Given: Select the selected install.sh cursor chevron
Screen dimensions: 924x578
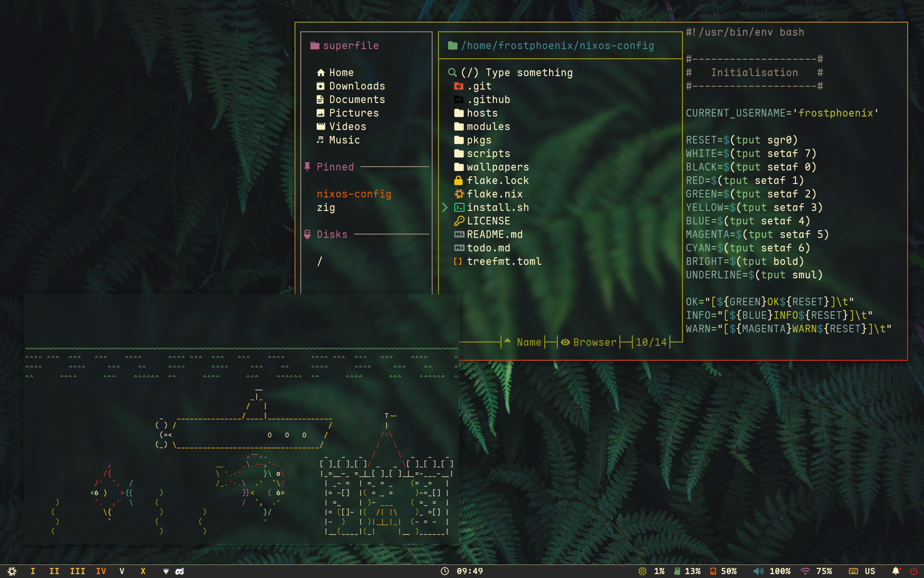Looking at the screenshot, I should (445, 208).
